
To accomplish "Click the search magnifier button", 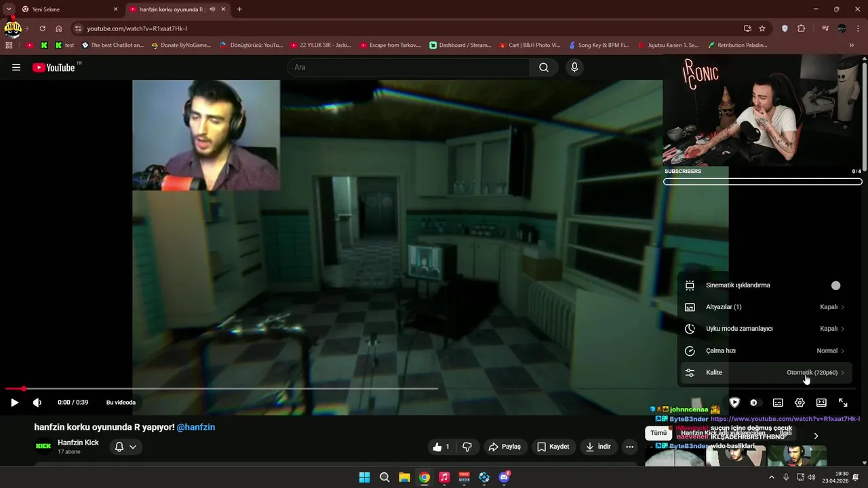I will [544, 67].
